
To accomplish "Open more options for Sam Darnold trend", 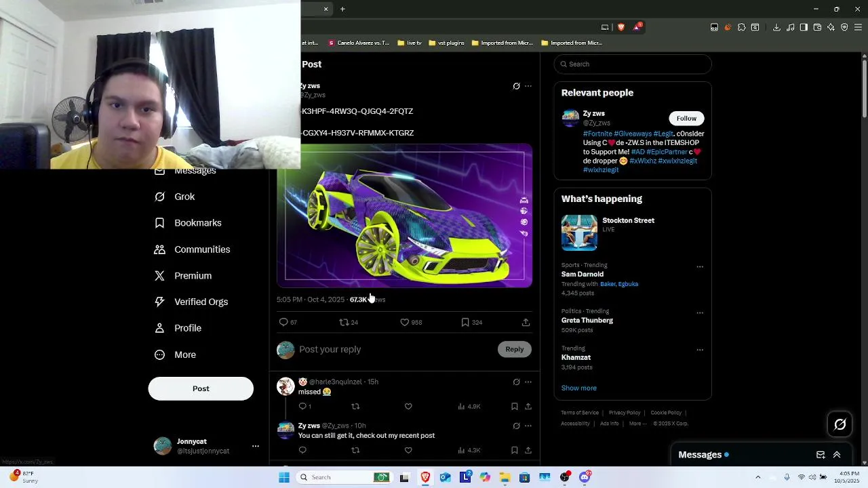I will [x=700, y=267].
